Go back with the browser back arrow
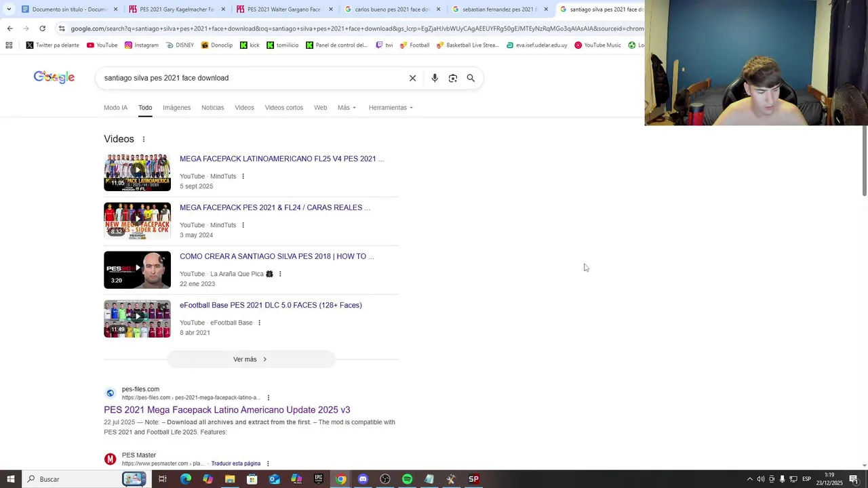Image resolution: width=868 pixels, height=488 pixels. point(9,28)
